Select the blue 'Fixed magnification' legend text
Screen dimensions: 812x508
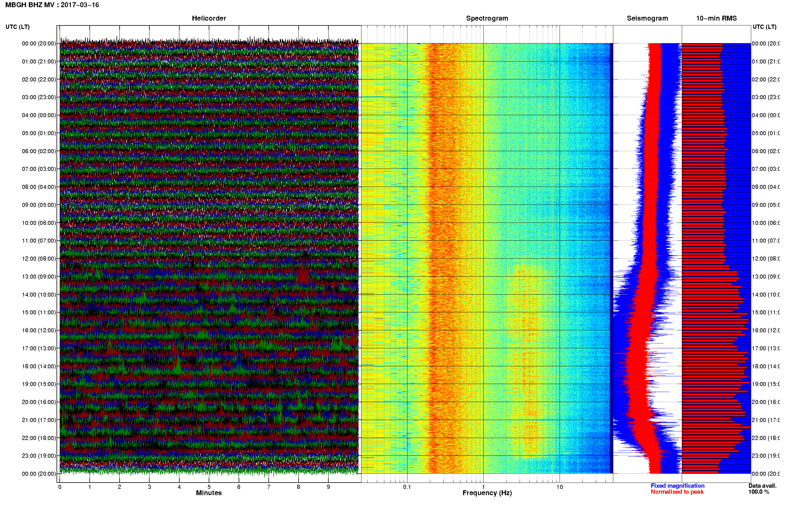point(678,486)
